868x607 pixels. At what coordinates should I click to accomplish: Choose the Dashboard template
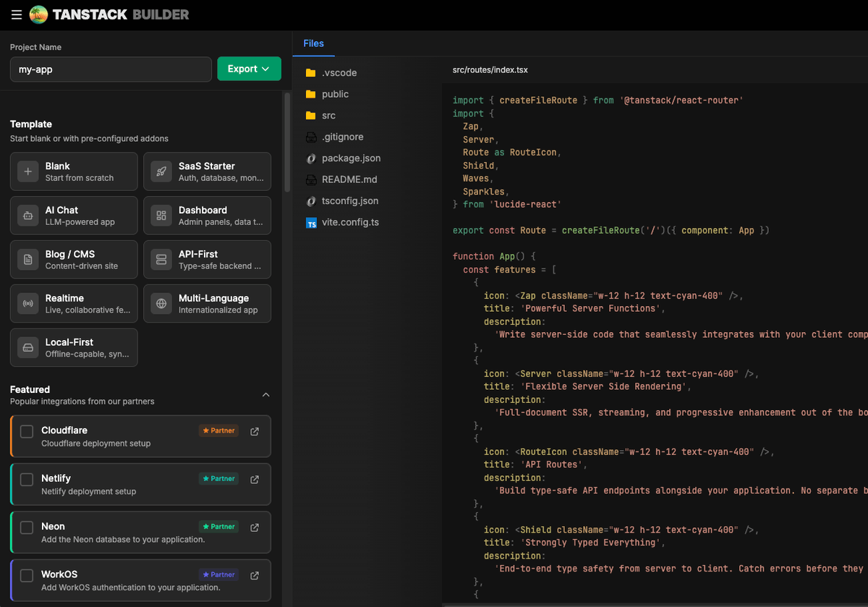[207, 216]
